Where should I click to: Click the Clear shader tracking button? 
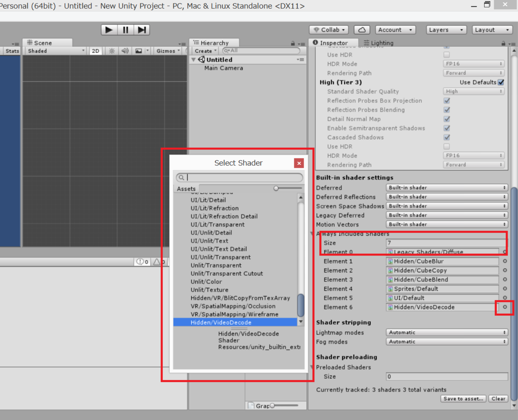tap(498, 399)
